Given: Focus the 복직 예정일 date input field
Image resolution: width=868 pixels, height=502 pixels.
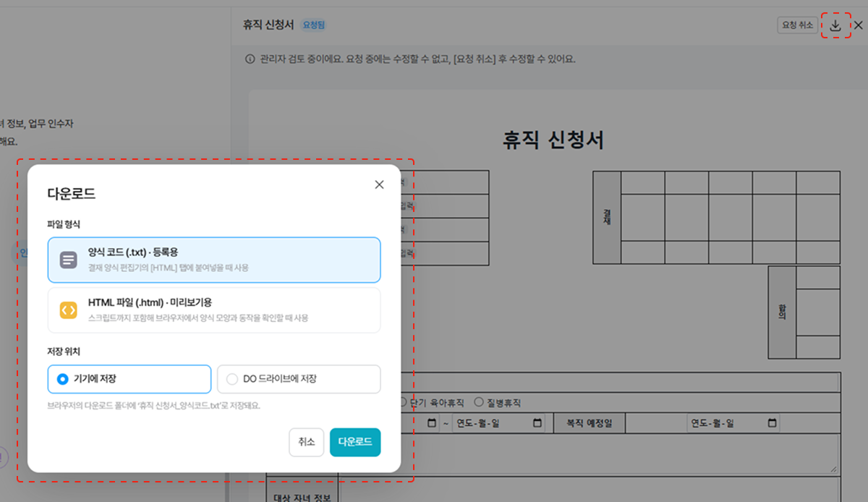Looking at the screenshot, I should (x=734, y=423).
